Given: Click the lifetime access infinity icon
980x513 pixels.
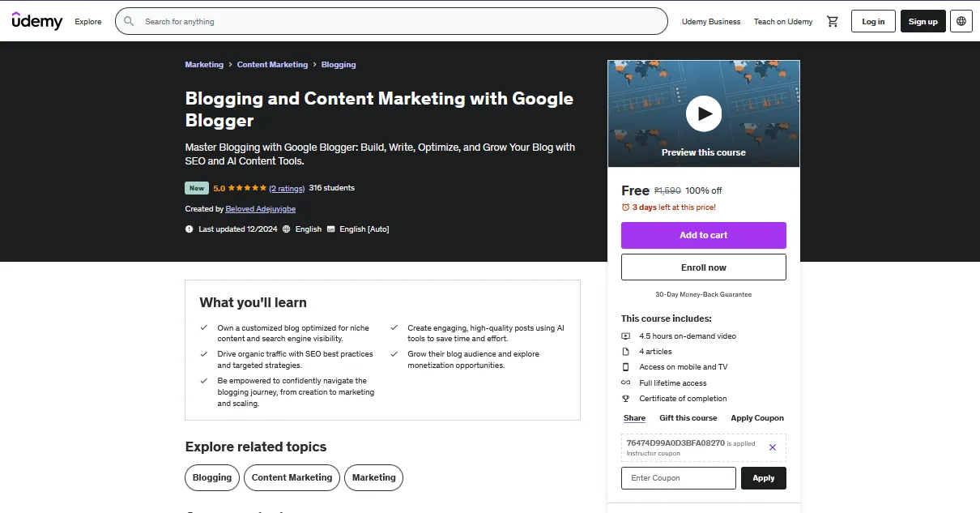Looking at the screenshot, I should click(x=625, y=383).
